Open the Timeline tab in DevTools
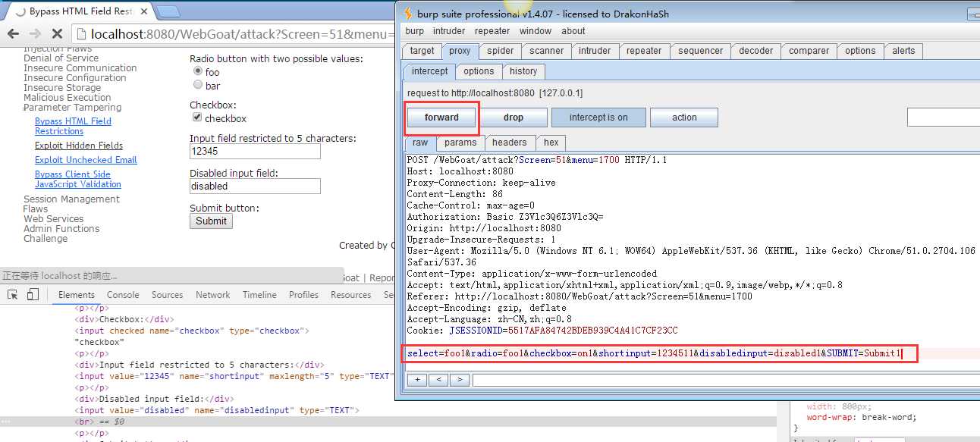Screen dimensions: 980x442 [x=259, y=295]
